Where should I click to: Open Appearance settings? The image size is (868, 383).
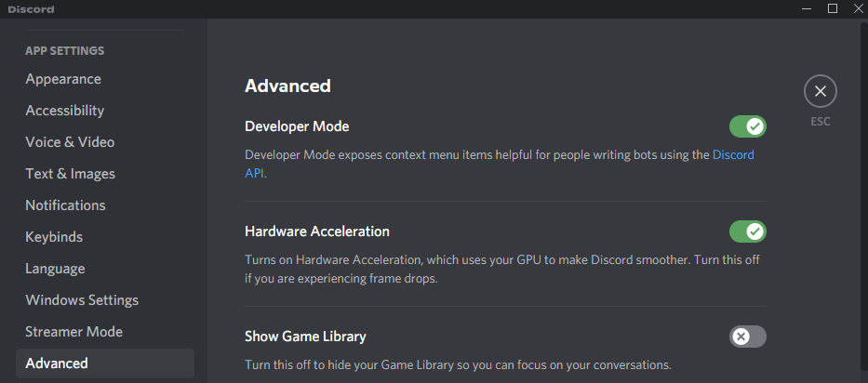point(63,79)
